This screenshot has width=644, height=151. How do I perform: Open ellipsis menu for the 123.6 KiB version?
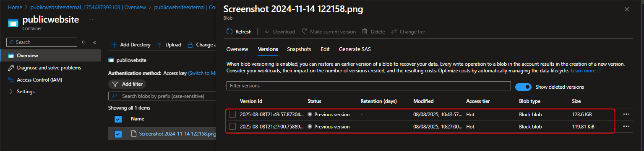(626, 114)
